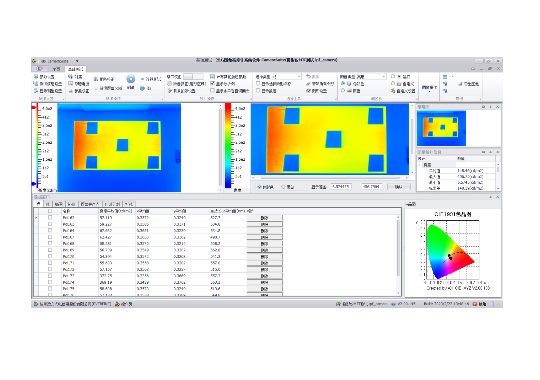This screenshot has height=380, width=540.
Task: Click the red top marker on the left color scale
Action: coord(34,108)
